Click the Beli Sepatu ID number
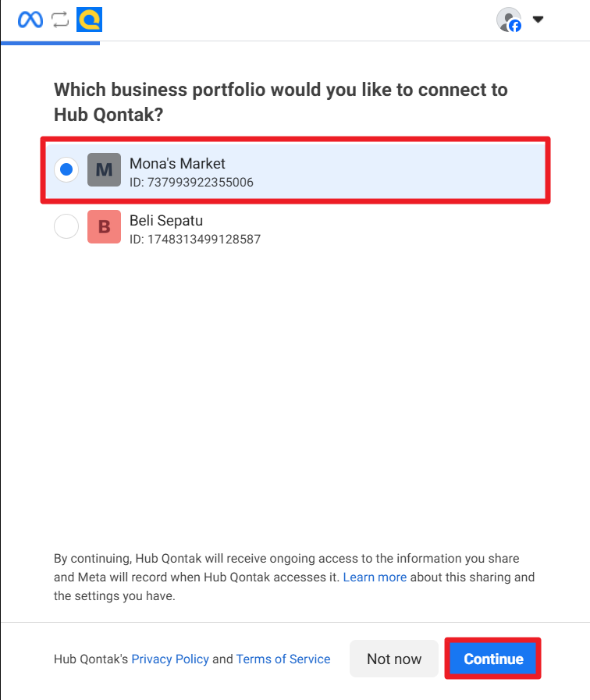 [x=195, y=240]
